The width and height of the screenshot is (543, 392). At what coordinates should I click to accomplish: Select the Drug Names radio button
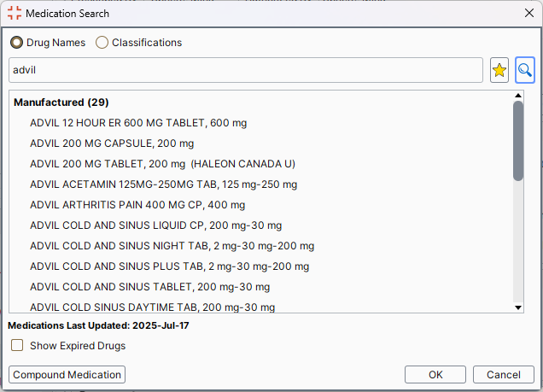(16, 43)
